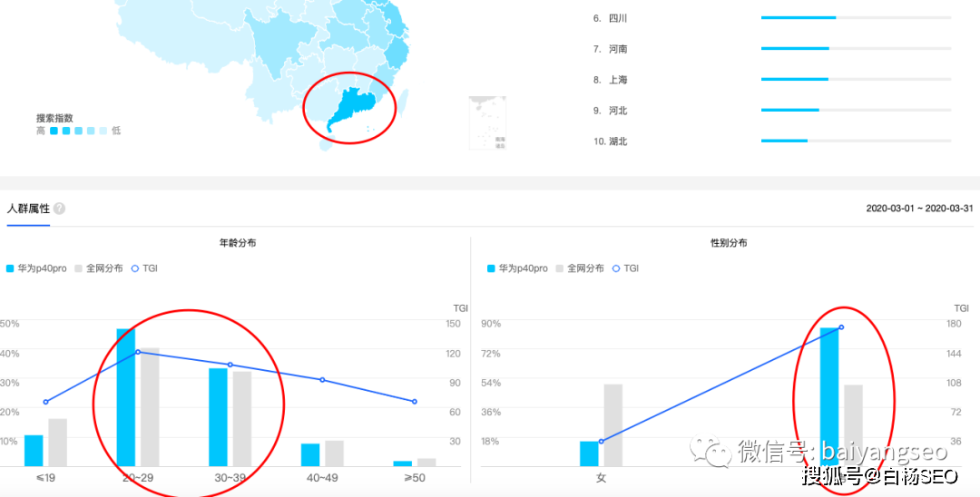Screen dimensions: 980x497
Task: Pick the darkest search index legend swatch next to 高
Action: click(54, 132)
